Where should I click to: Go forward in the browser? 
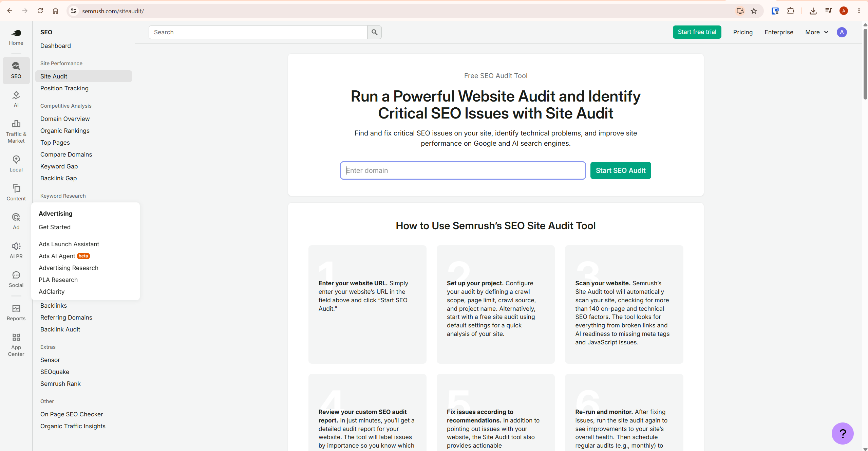click(25, 11)
